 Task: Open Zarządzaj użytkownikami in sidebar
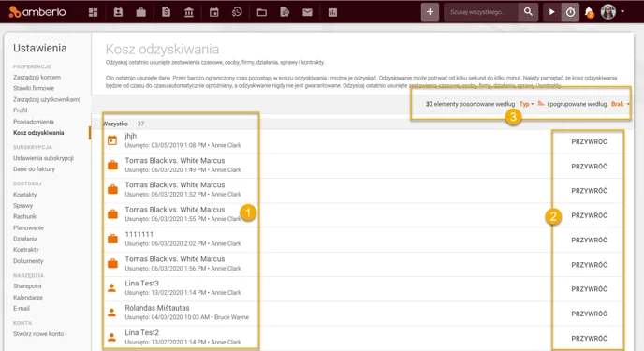click(47, 99)
